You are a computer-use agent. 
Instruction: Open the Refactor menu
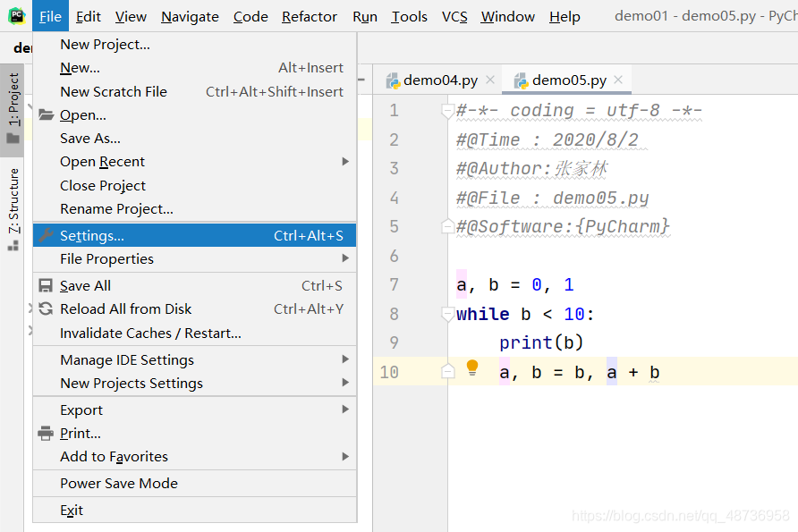pyautogui.click(x=309, y=17)
